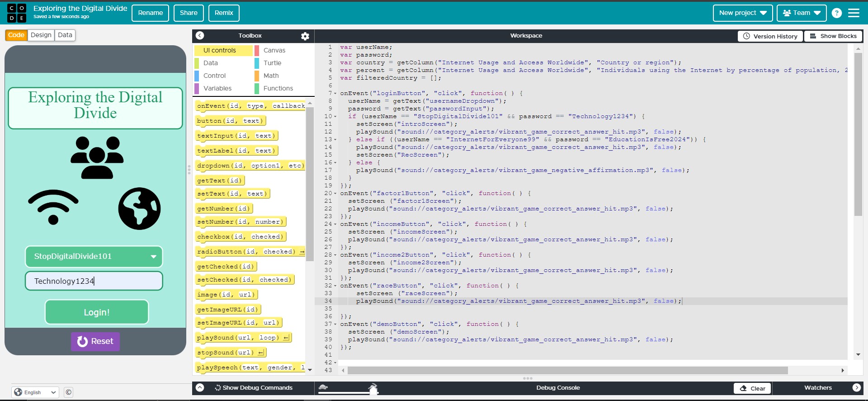Screen dimensions: 868x401
Task: Click the radioButton block arrow icon
Action: coord(302,252)
